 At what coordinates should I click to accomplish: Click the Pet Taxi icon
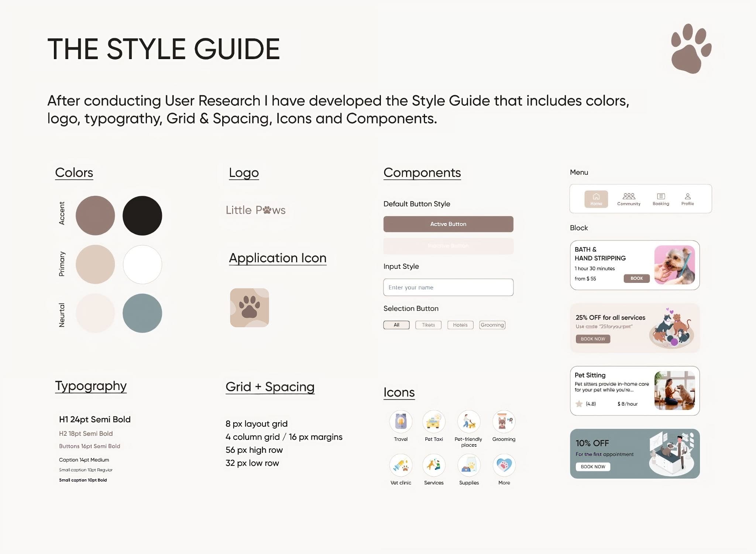[434, 422]
